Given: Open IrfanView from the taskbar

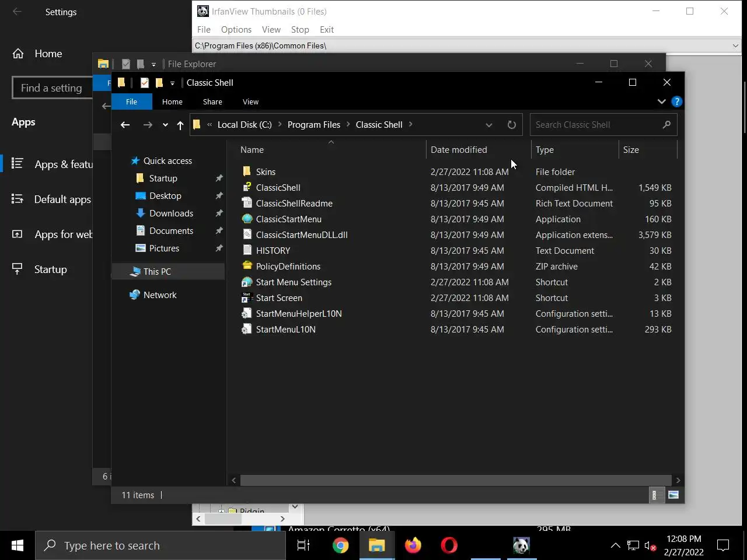Looking at the screenshot, I should [522, 545].
